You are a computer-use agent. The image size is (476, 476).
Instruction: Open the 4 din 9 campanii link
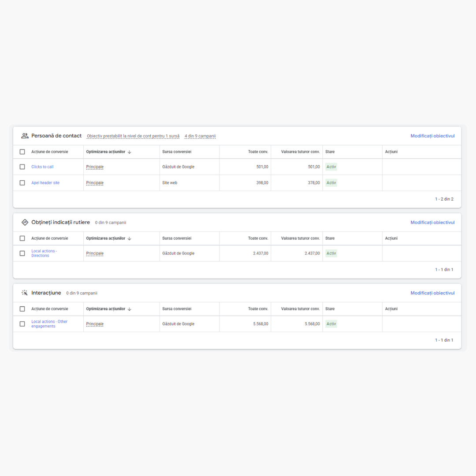pyautogui.click(x=200, y=136)
